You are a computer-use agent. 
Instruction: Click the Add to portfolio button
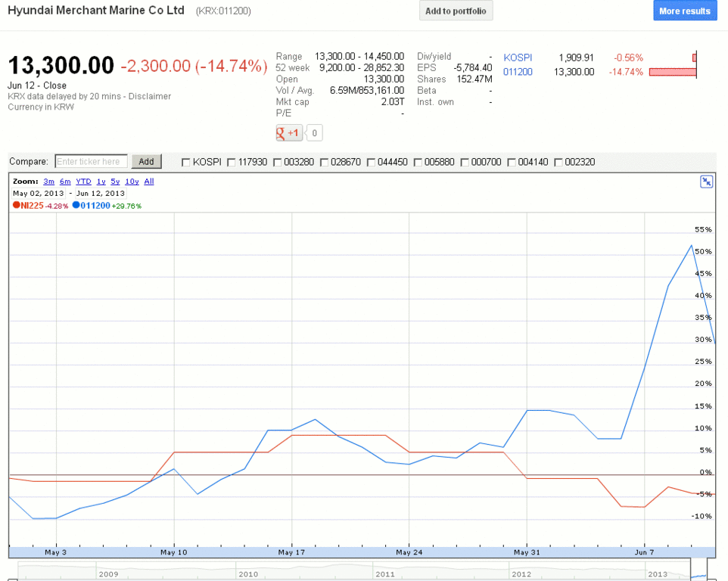click(456, 11)
